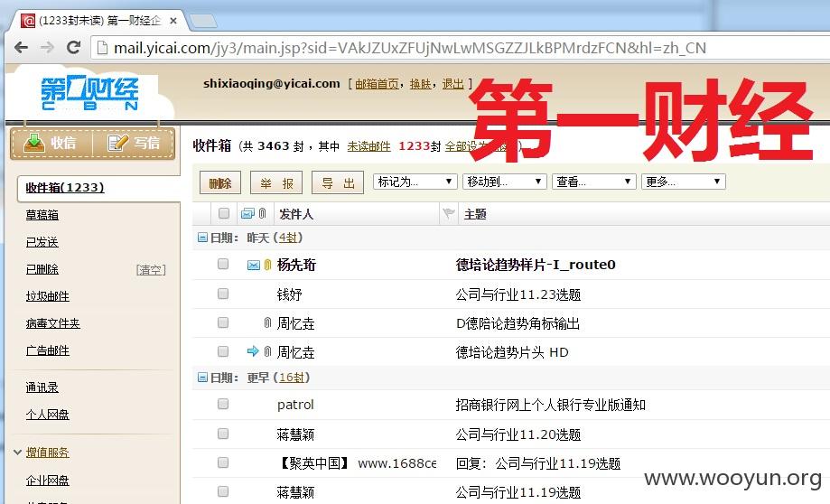Click the 删除 delete button
Viewport: 830px width, 504px height.
click(x=220, y=183)
